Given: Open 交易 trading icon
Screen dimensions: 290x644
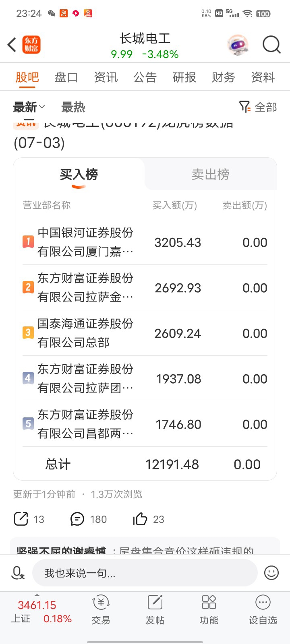Looking at the screenshot, I should point(101,611).
